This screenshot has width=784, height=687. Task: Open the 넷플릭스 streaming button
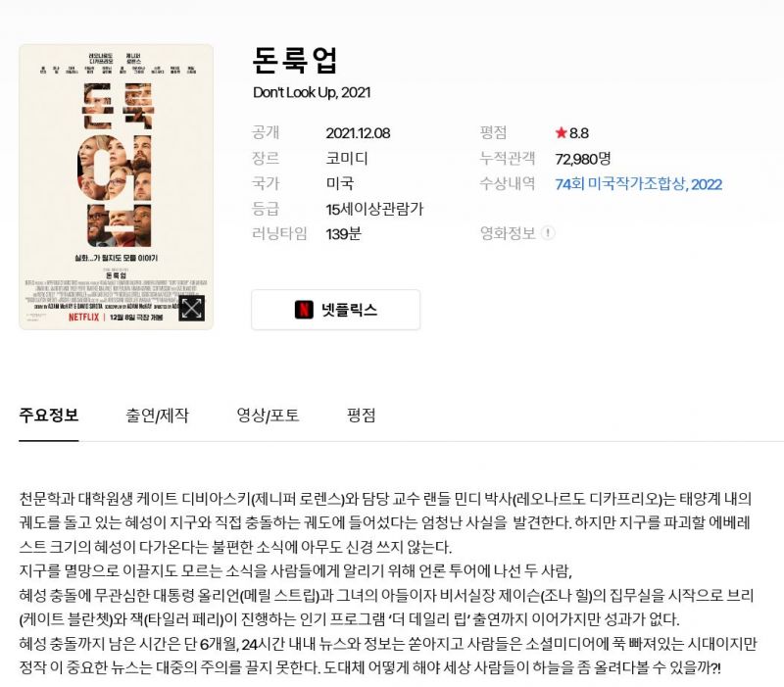coord(336,310)
